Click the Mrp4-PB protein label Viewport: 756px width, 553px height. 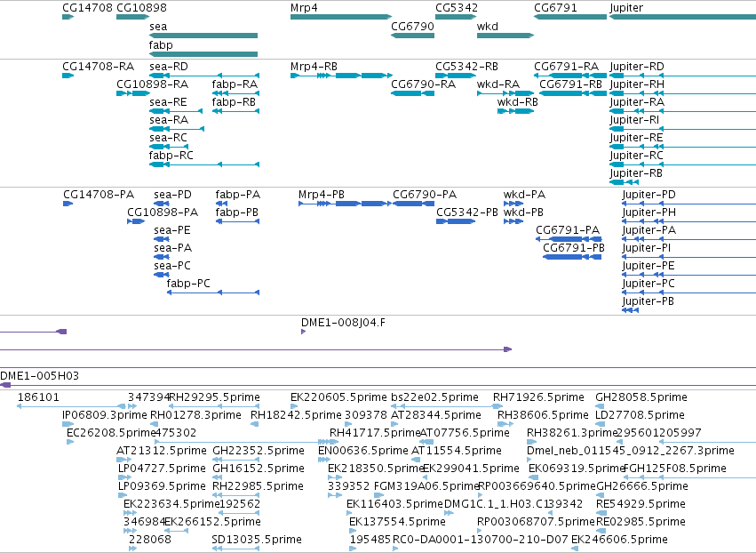click(322, 195)
